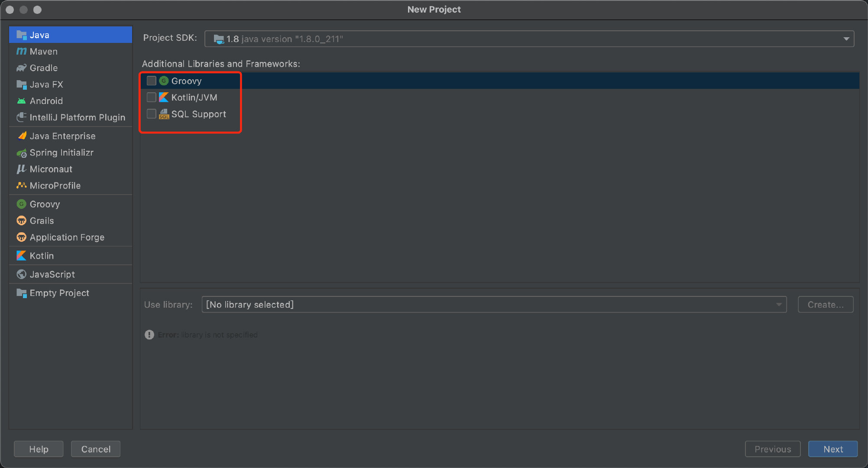This screenshot has height=468, width=868.
Task: Select Maven project type
Action: [x=71, y=52]
